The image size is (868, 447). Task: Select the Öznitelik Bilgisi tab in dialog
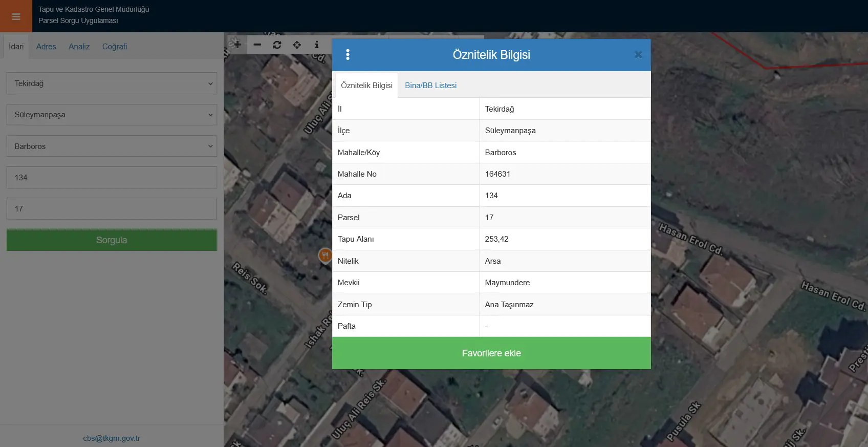(366, 86)
